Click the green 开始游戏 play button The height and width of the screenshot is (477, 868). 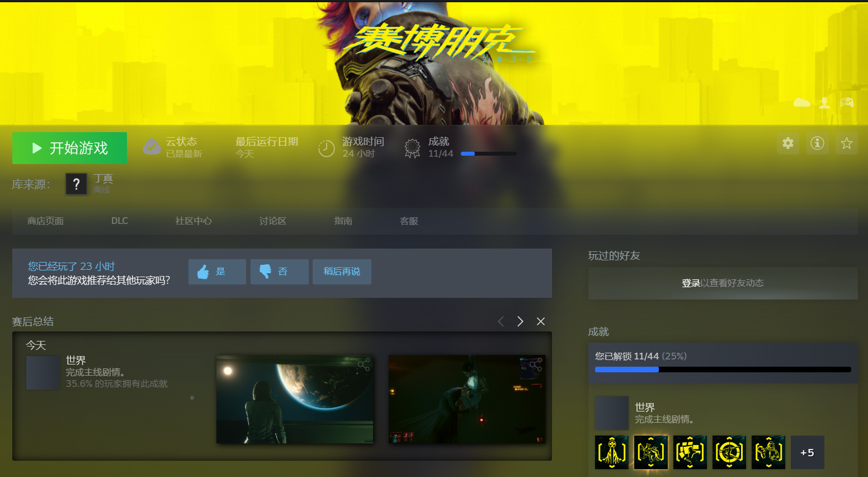coord(69,148)
